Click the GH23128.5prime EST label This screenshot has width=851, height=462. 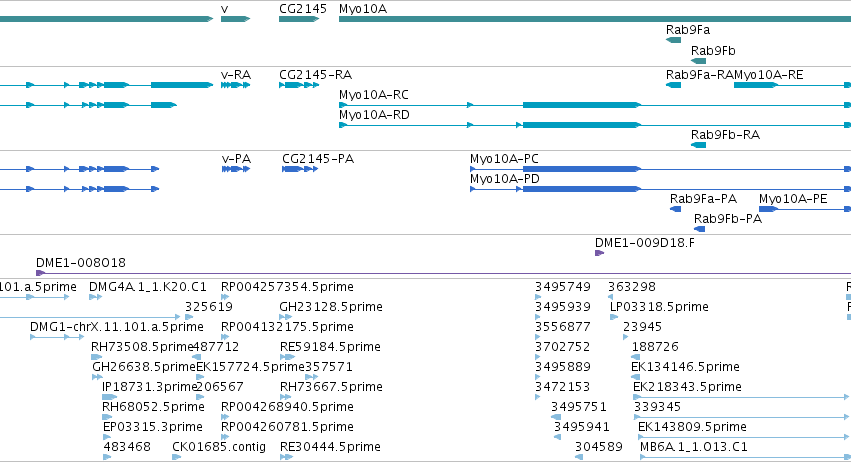(331, 307)
